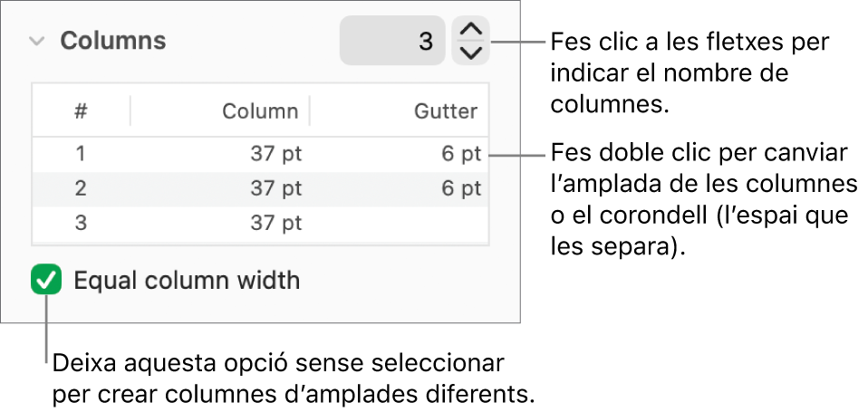Click the 37 pt width of column 1
Viewport: 868px width, 412px height.
(275, 154)
